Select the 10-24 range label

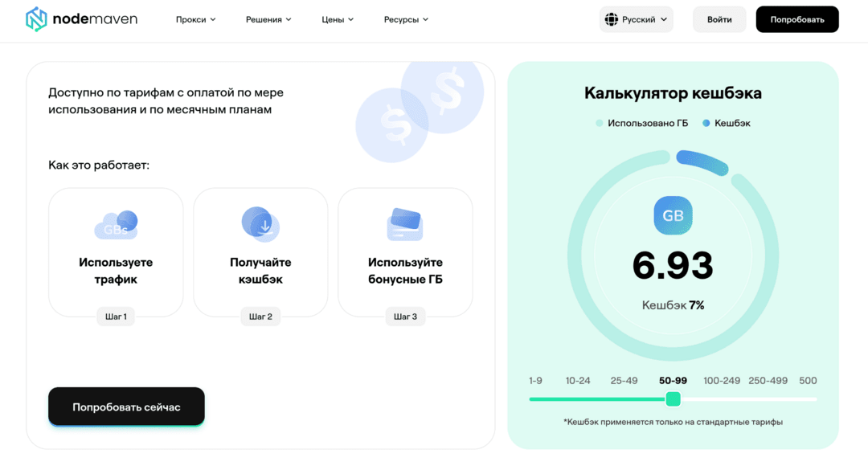[577, 381]
